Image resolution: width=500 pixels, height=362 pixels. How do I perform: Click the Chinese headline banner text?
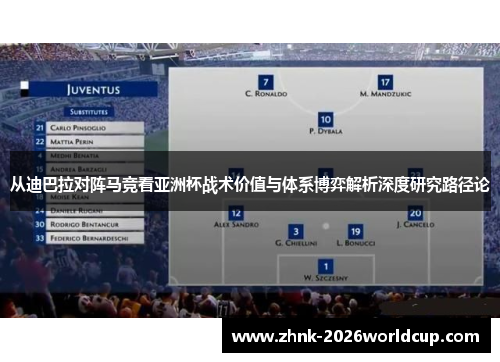pyautogui.click(x=250, y=185)
